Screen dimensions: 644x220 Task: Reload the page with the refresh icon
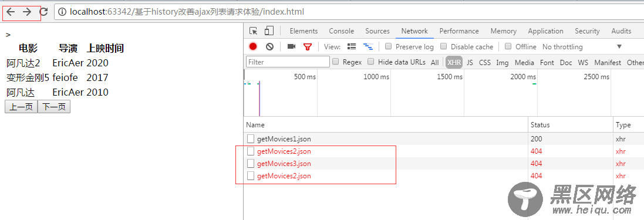(43, 12)
